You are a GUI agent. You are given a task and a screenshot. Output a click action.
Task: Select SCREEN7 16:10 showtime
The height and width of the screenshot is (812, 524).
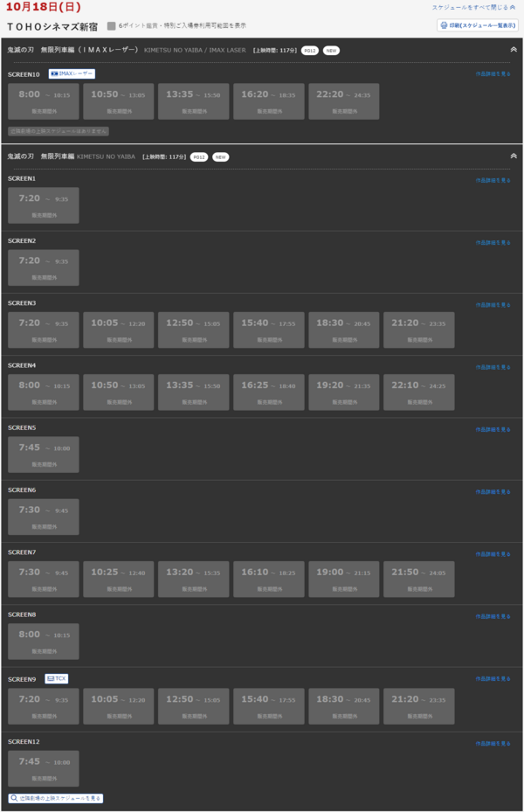coord(269,580)
